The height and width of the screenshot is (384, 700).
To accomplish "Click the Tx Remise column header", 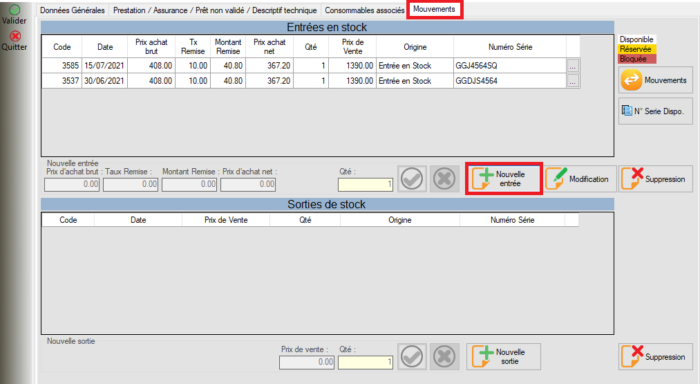I will pos(193,47).
